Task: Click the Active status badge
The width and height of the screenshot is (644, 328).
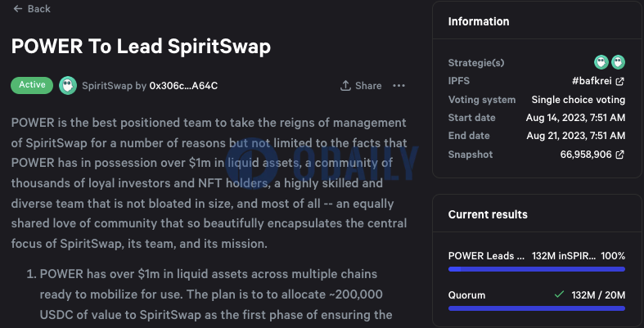Action: click(x=32, y=85)
